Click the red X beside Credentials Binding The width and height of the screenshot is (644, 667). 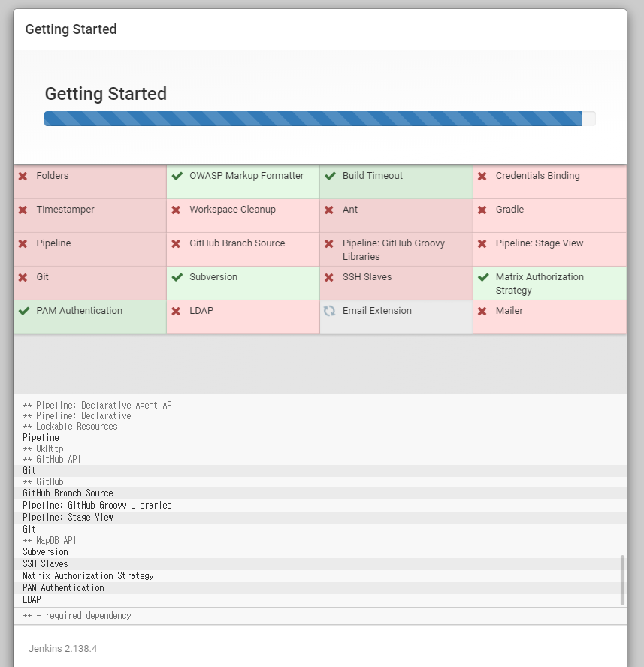point(482,176)
